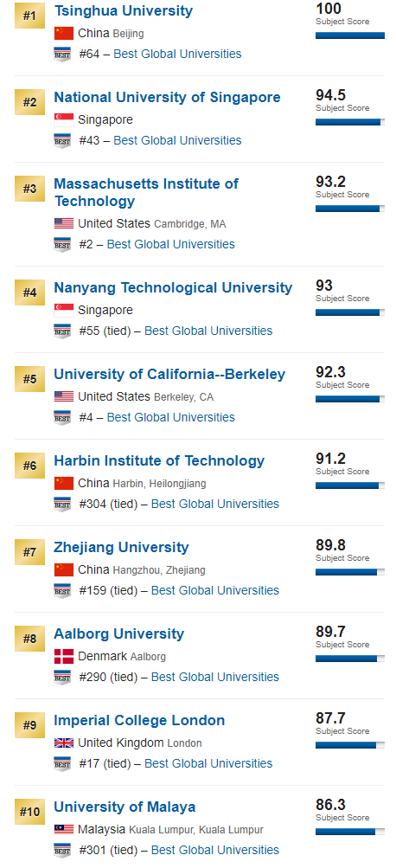Image resolution: width=396 pixels, height=868 pixels.
Task: Click the United Kingdom flag under Imperial College
Action: click(x=64, y=743)
